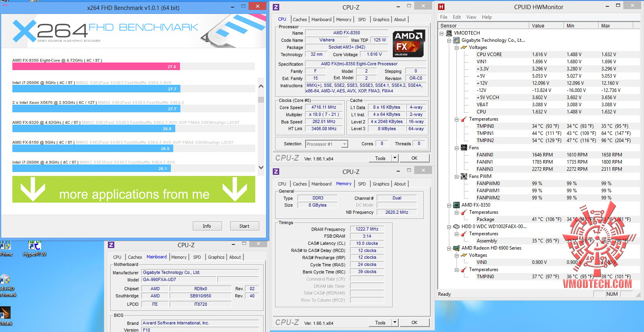
Task: Open Graphics tab in the CPU-Z Memory window
Action: click(381, 184)
